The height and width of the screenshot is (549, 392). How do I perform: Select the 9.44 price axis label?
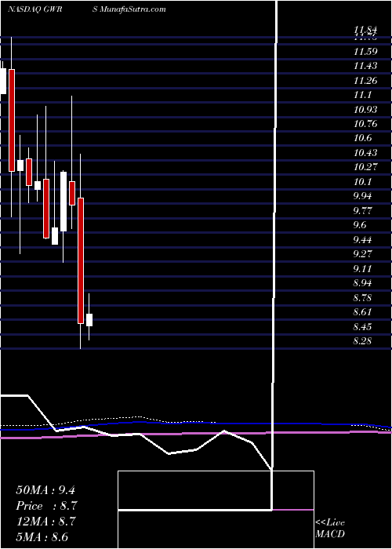(362, 239)
